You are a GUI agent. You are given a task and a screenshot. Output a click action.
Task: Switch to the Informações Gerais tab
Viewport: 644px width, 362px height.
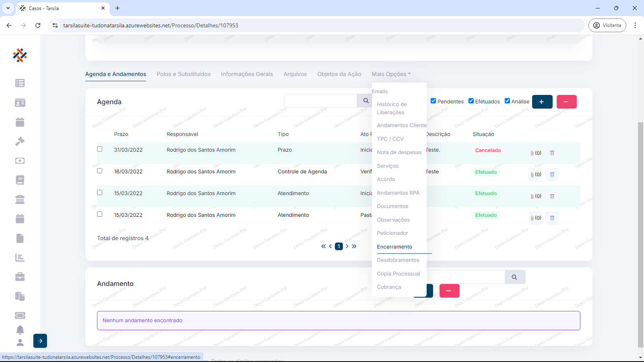point(247,74)
